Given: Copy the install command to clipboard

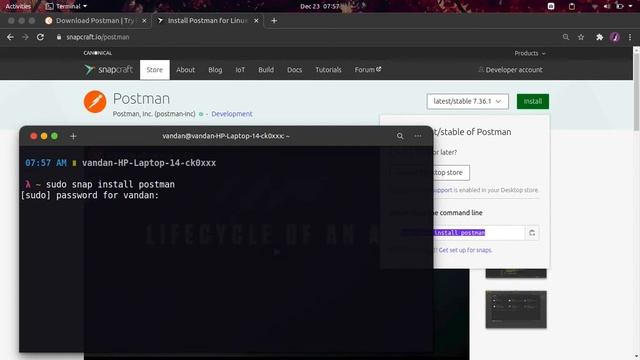Looking at the screenshot, I should 532,233.
